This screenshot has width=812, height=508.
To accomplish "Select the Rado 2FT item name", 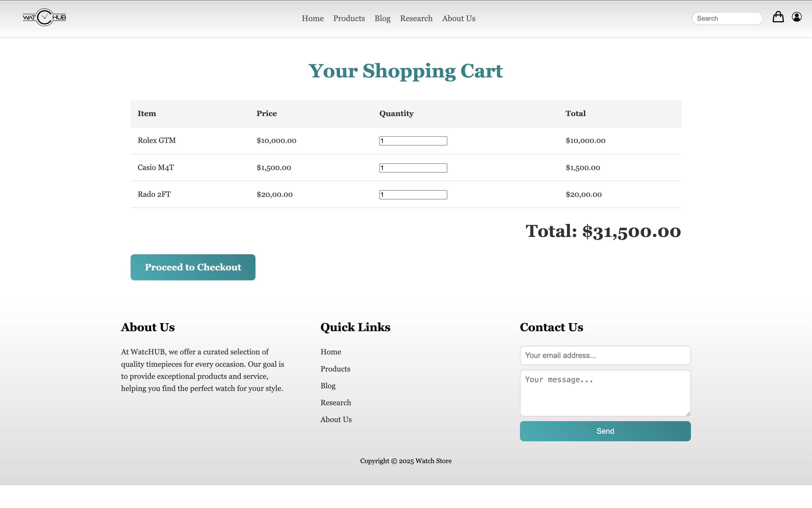I will tap(154, 194).
